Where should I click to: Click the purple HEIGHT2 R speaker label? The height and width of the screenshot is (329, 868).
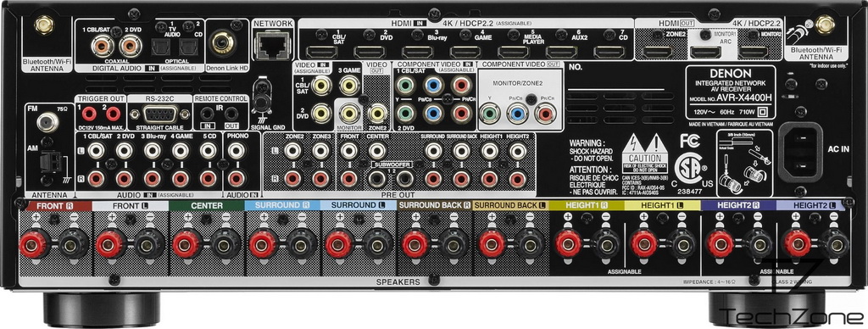click(738, 205)
